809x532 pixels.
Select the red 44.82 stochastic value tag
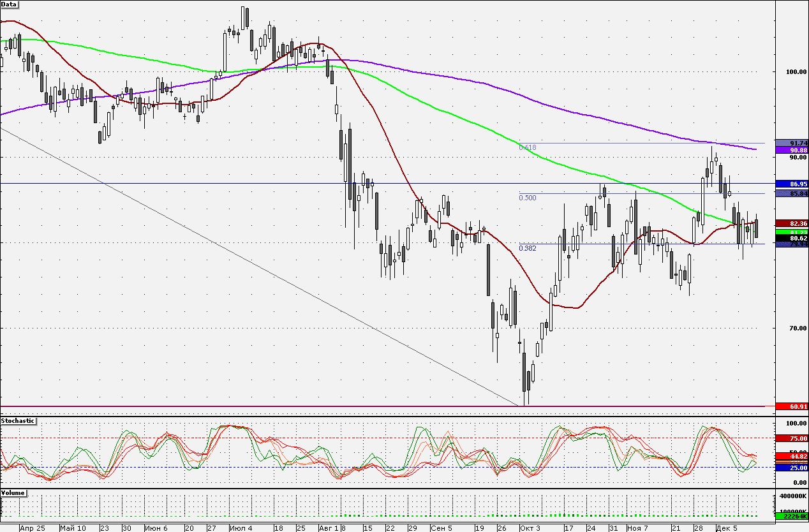click(x=790, y=456)
